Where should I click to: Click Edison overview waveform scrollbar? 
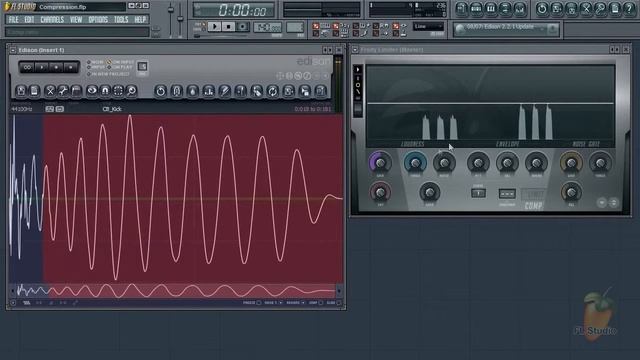(x=176, y=291)
